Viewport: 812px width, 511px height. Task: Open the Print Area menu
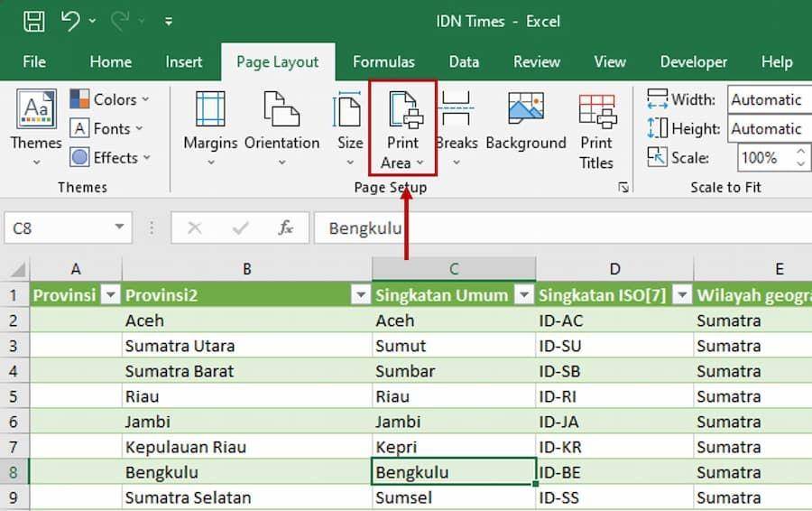[x=403, y=128]
